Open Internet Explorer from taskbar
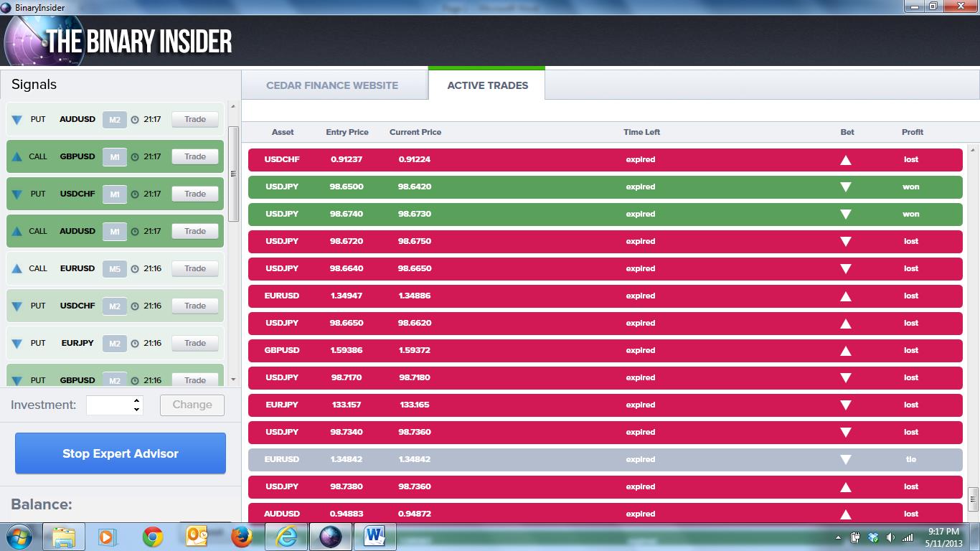The height and width of the screenshot is (551, 980). tap(286, 537)
